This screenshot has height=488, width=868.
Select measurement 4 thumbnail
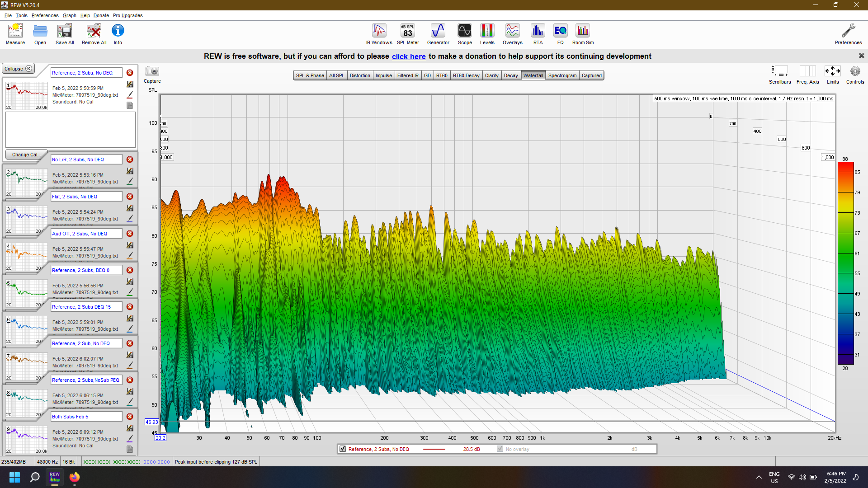(27, 257)
